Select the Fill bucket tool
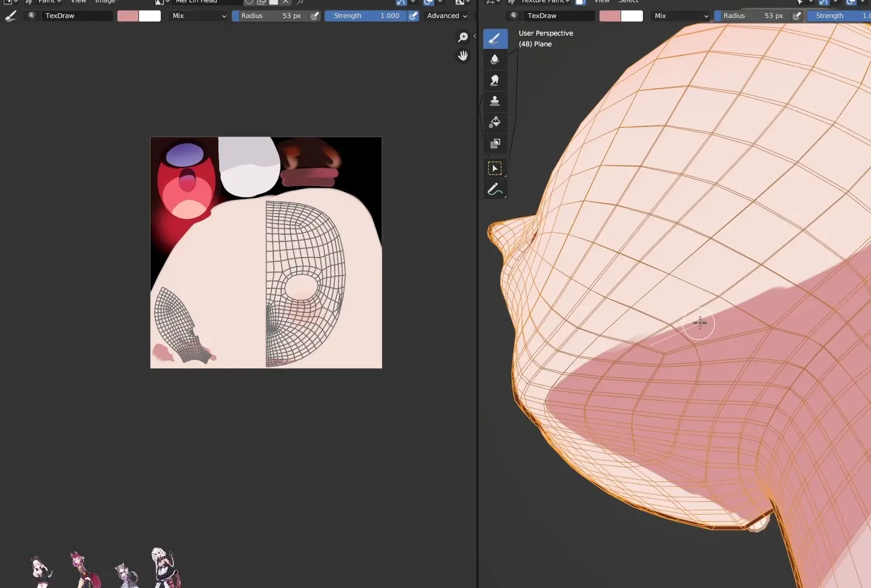Viewport: 871px width, 588px height. pyautogui.click(x=495, y=122)
